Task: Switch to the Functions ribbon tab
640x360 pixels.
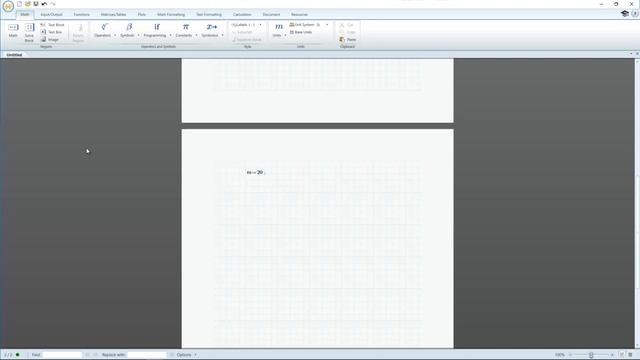Action: click(x=82, y=14)
